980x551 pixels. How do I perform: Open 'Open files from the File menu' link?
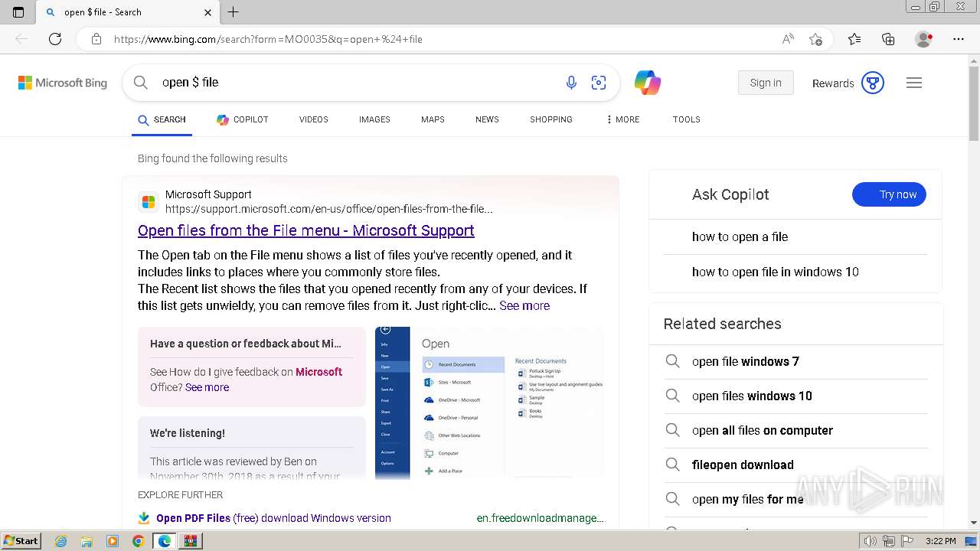click(306, 230)
